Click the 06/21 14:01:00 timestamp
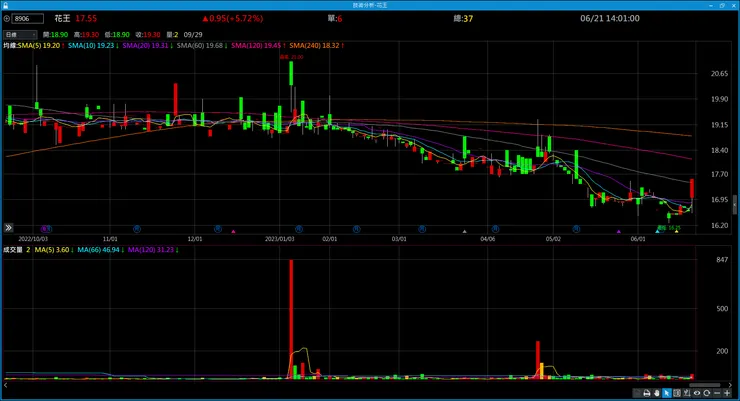Image resolution: width=740 pixels, height=401 pixels. pos(610,18)
